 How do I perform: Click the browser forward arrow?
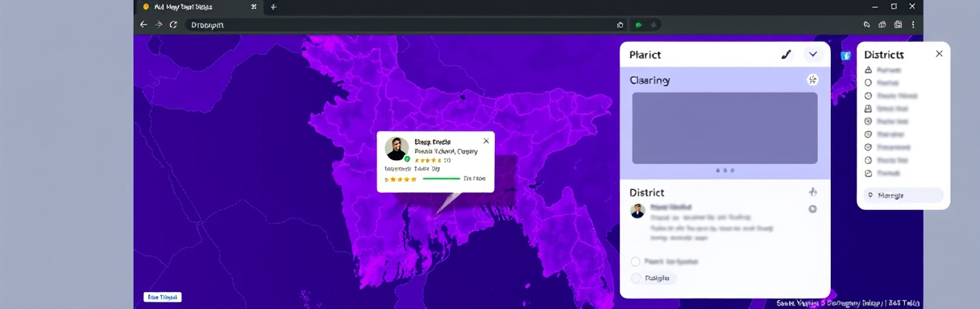(x=159, y=25)
